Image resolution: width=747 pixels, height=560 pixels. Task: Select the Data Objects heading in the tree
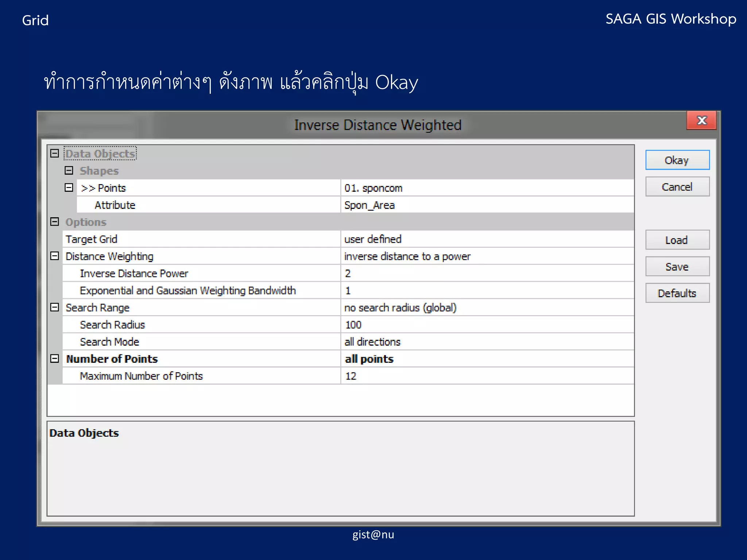pos(100,153)
